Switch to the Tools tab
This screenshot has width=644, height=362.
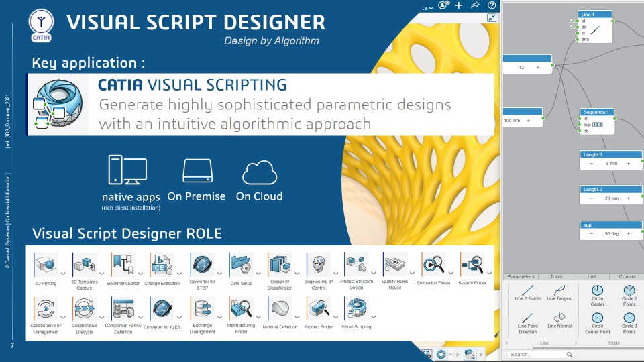tap(556, 277)
